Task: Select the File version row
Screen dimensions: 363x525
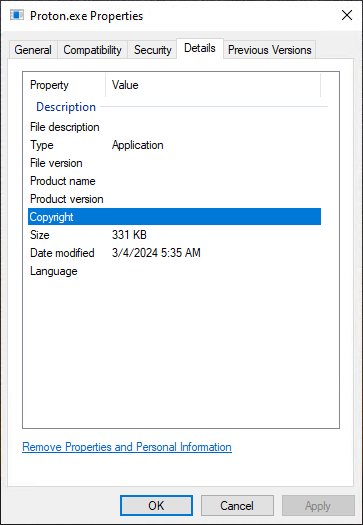Action: 174,163
